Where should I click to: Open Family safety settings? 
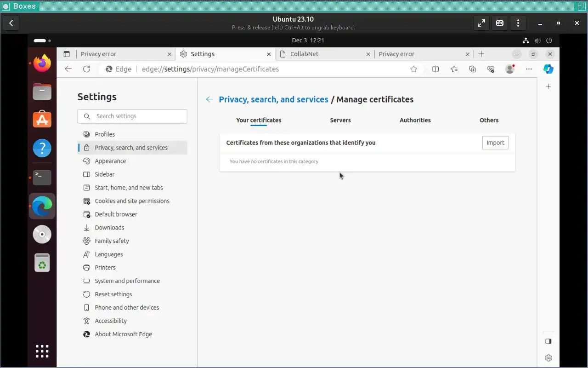point(132,241)
